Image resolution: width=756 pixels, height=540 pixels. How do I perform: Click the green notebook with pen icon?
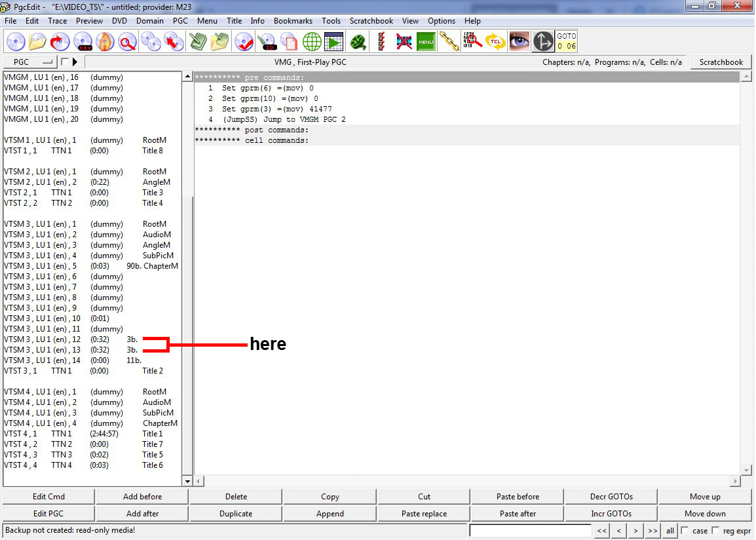point(197,42)
